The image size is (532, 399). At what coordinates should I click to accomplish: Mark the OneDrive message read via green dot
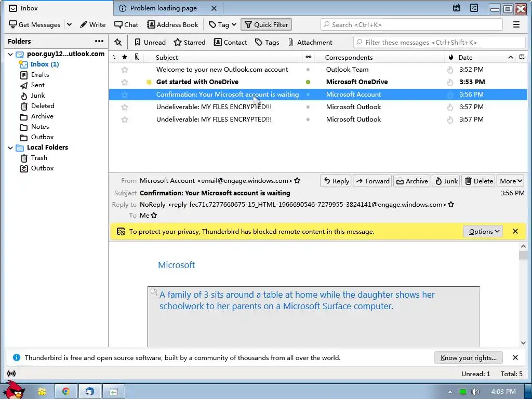308,82
